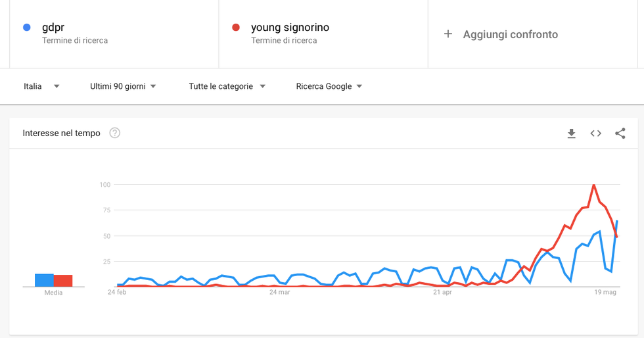Click the 21 apr date on the axis

pyautogui.click(x=442, y=293)
